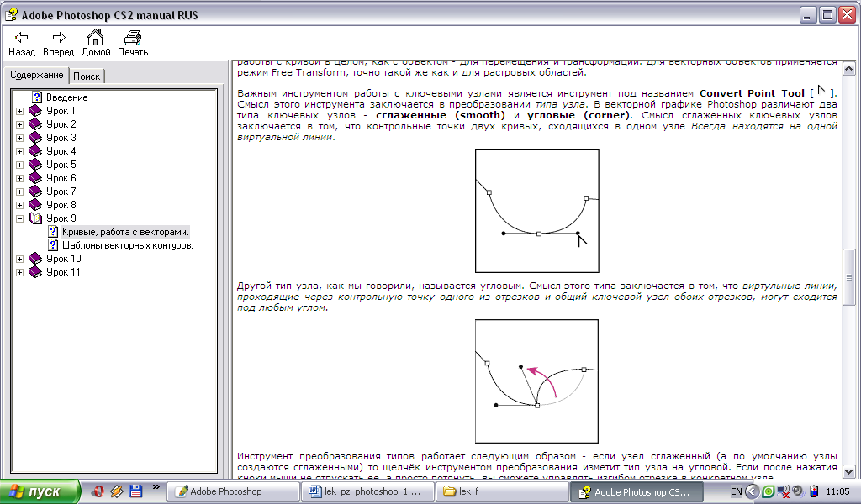Click the content scrollbar down arrow
The height and width of the screenshot is (504, 861).
click(849, 471)
